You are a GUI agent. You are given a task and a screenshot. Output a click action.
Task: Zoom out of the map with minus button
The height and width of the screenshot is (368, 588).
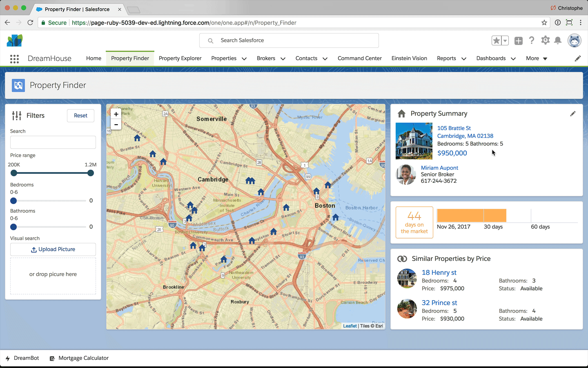116,124
